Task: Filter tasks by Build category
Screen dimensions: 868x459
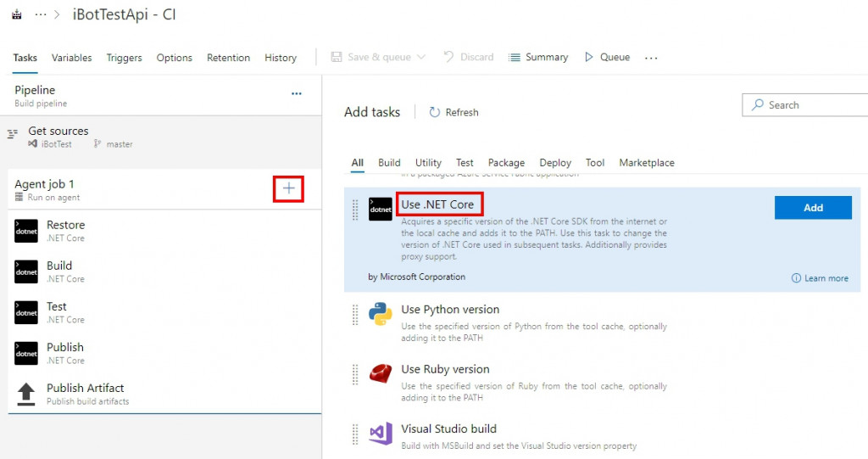Action: coord(389,163)
